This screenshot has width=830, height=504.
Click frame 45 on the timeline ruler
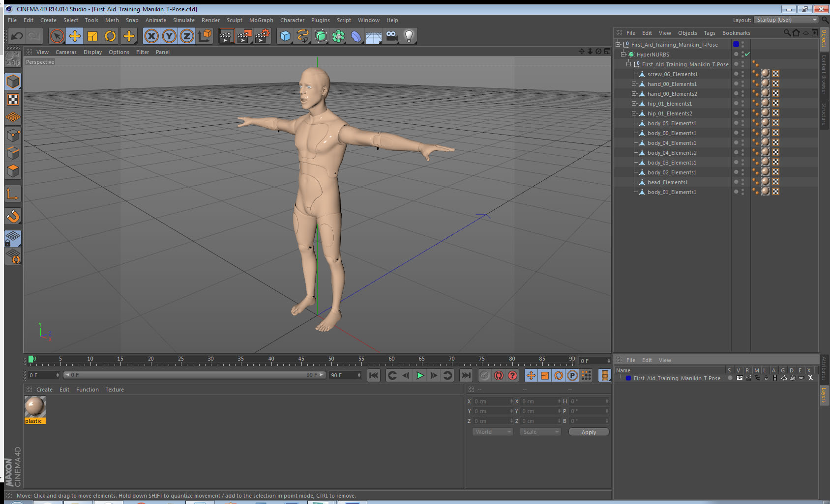301,359
